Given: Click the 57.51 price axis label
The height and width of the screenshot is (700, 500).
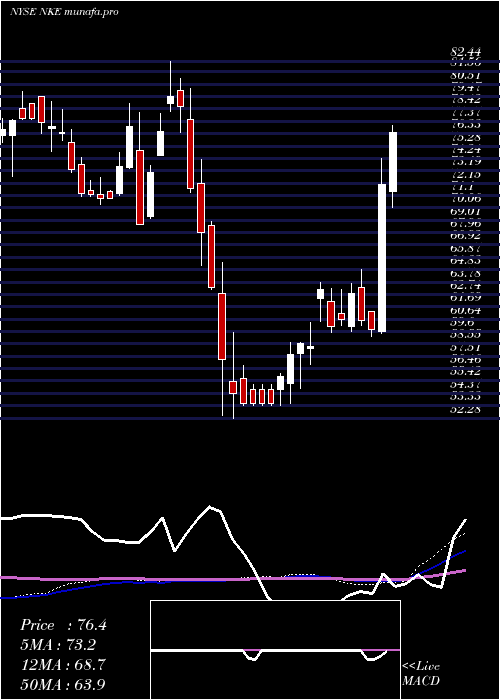Looking at the screenshot, I should pos(465,346).
